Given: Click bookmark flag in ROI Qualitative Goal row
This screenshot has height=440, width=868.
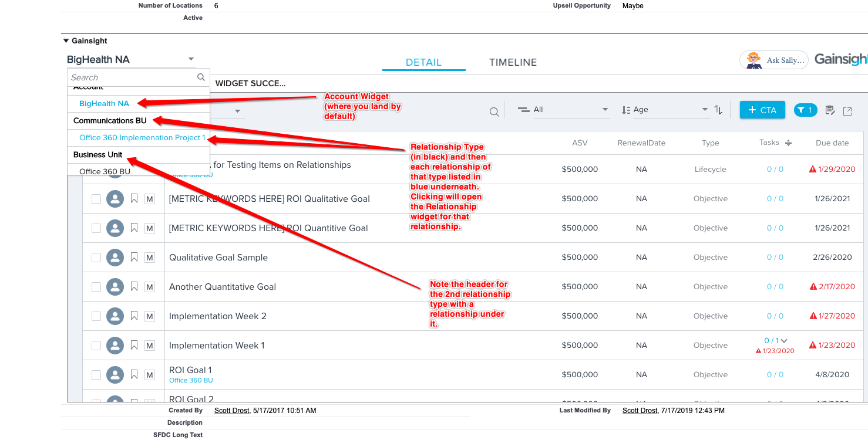Looking at the screenshot, I should point(134,199).
